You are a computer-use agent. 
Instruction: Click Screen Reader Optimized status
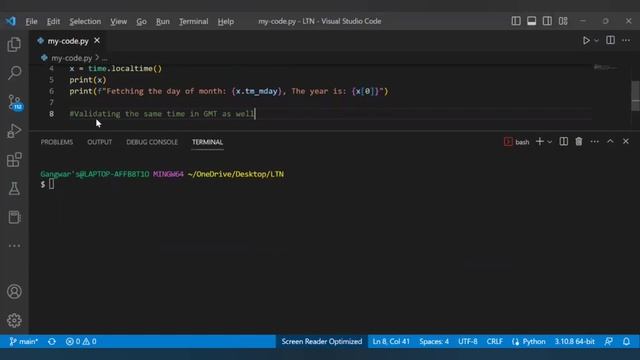[322, 341]
